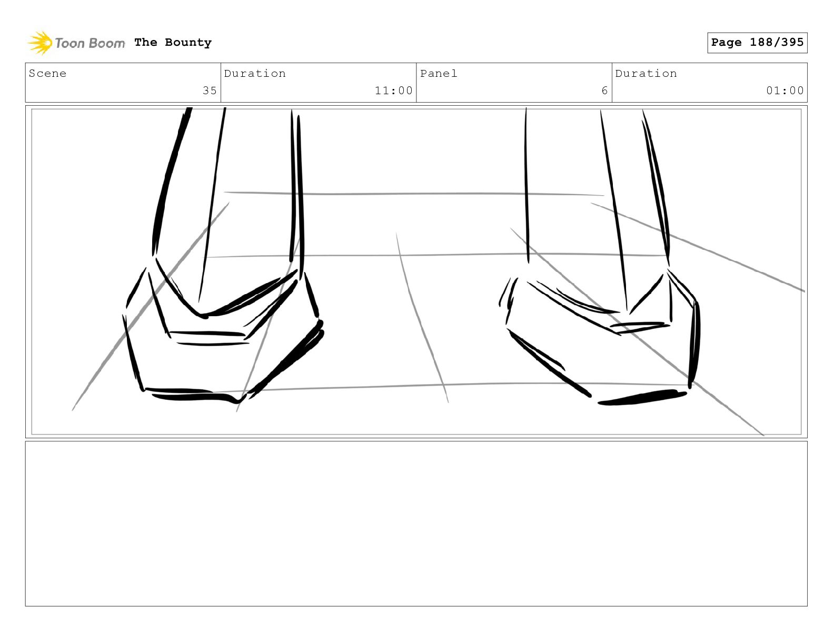Click the 'Scene' header label
834x644 pixels.
click(x=48, y=74)
